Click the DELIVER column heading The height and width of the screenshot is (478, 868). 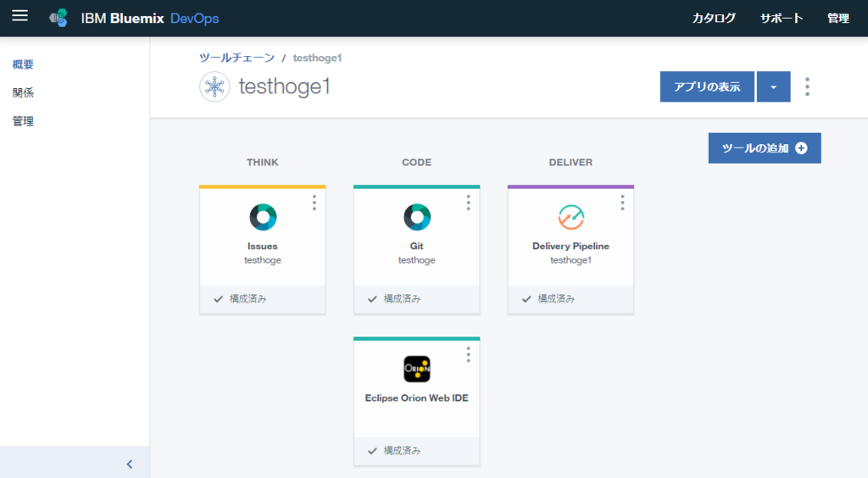point(570,162)
